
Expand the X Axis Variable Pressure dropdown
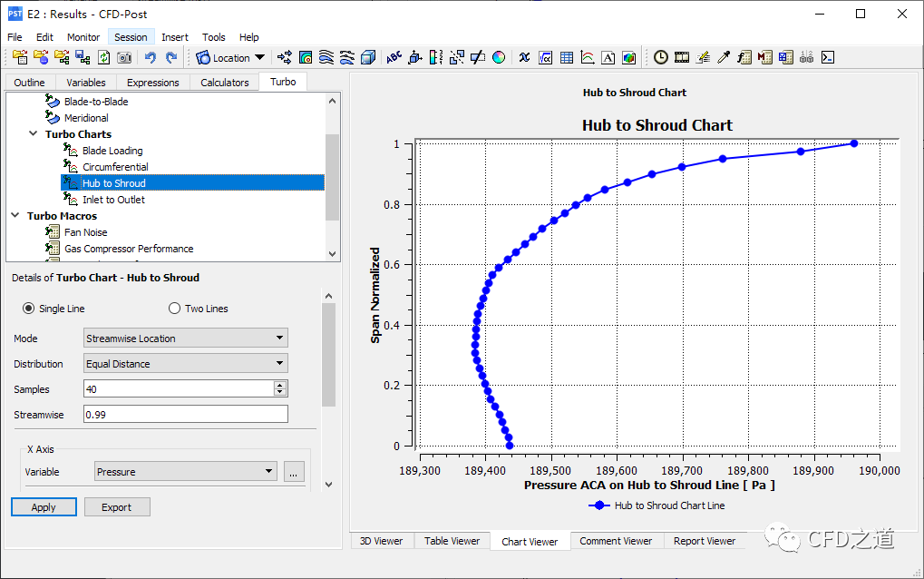coord(185,472)
